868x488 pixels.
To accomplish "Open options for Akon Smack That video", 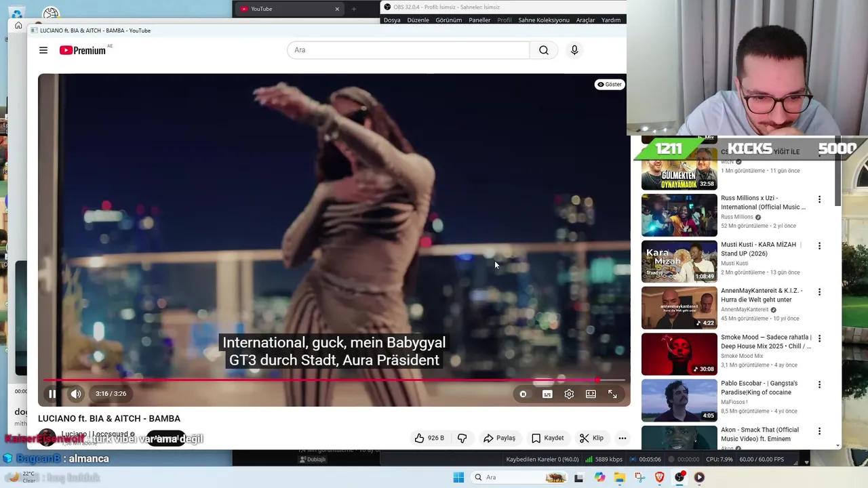I will 819,430.
